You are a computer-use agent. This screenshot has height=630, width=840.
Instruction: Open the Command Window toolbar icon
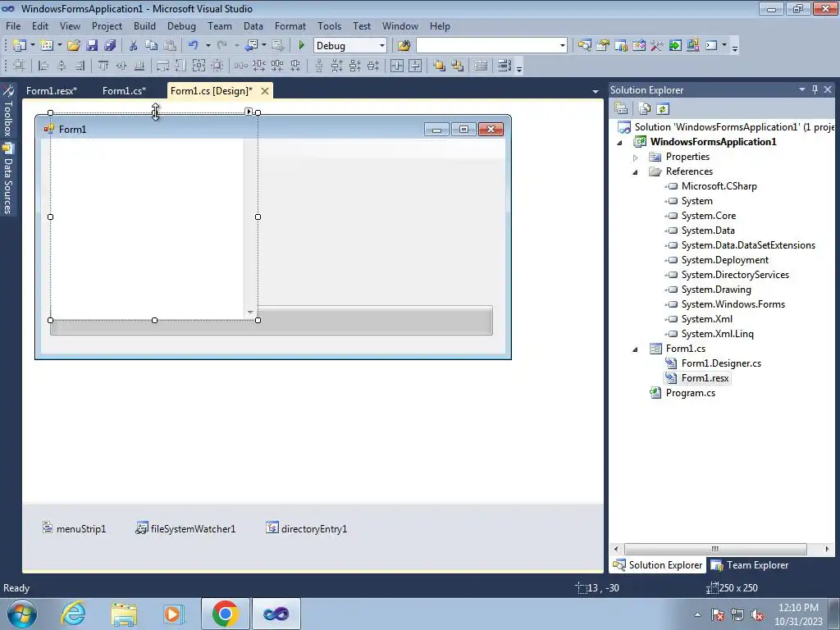711,46
